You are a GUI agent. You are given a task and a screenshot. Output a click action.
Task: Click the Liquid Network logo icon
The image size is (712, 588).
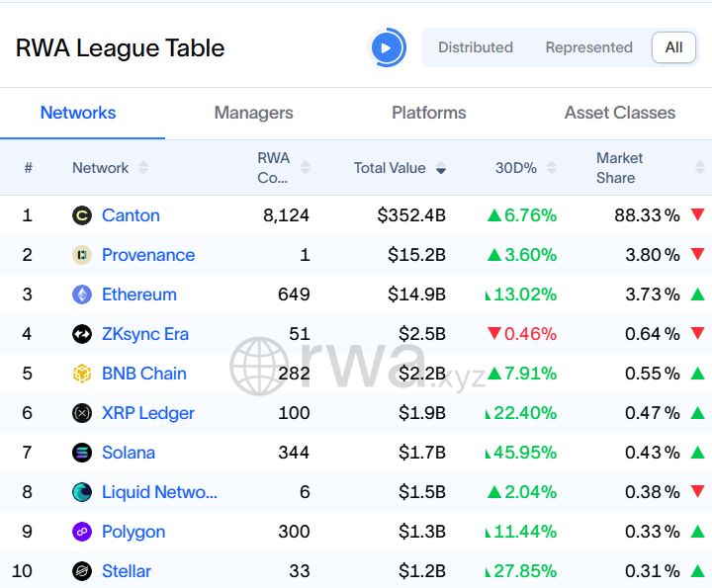pyautogui.click(x=82, y=492)
